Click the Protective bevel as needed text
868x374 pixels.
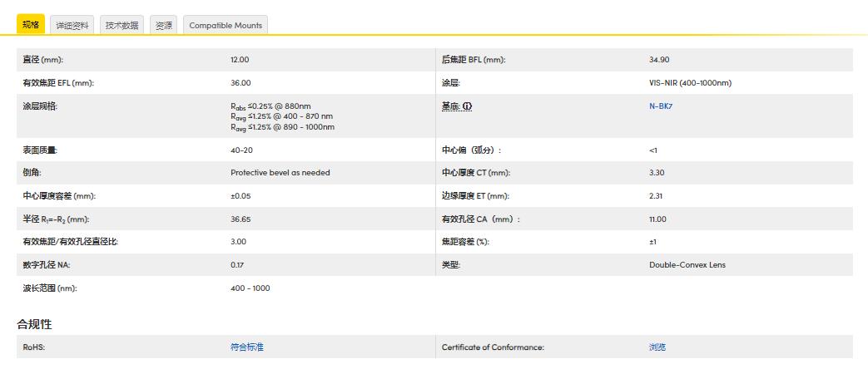[280, 173]
